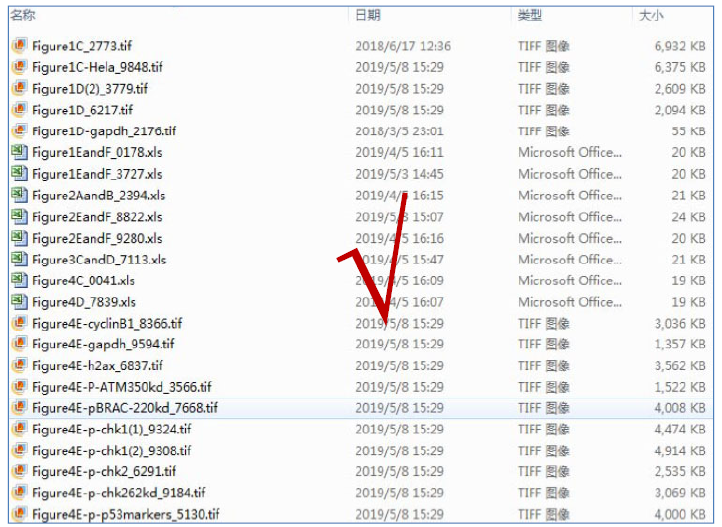
Task: Sort files by the 日期 column header
Action: click(368, 15)
